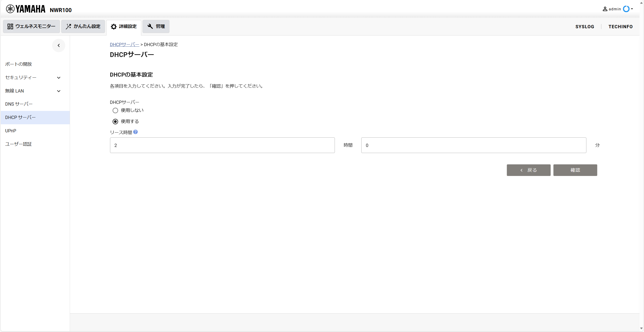The height and width of the screenshot is (332, 644).
Task: Collapse the sidebar with the chevron arrow
Action: pos(58,45)
